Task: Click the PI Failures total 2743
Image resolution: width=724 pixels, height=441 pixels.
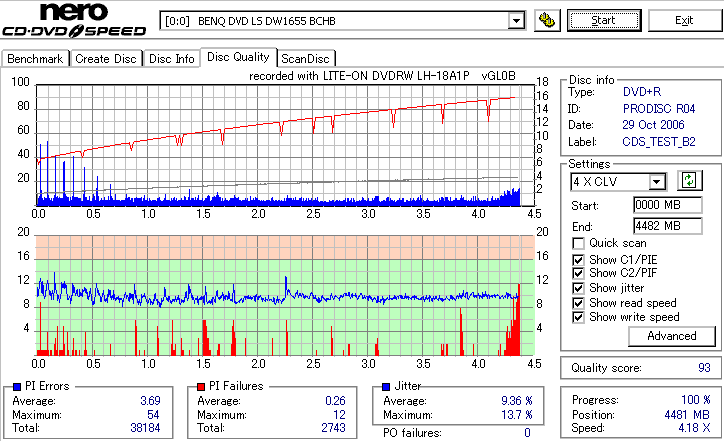Action: pos(333,428)
